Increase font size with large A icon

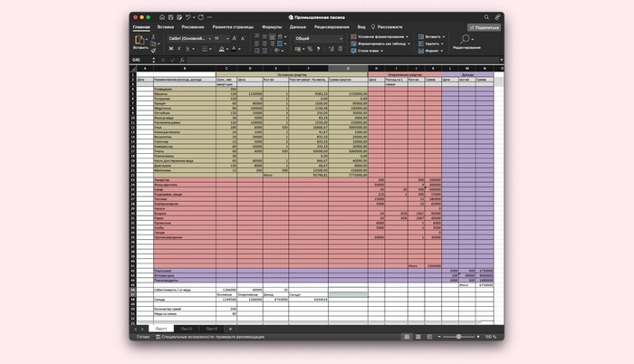(x=235, y=38)
